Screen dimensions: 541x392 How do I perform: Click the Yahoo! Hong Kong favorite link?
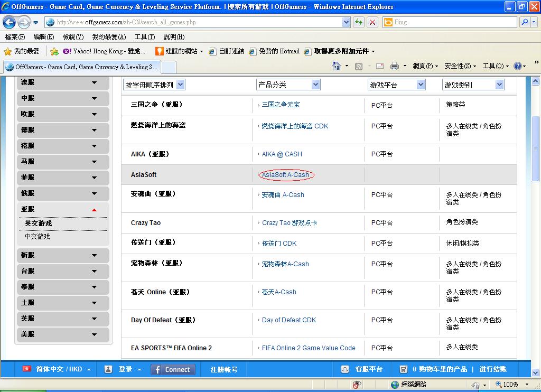point(104,51)
